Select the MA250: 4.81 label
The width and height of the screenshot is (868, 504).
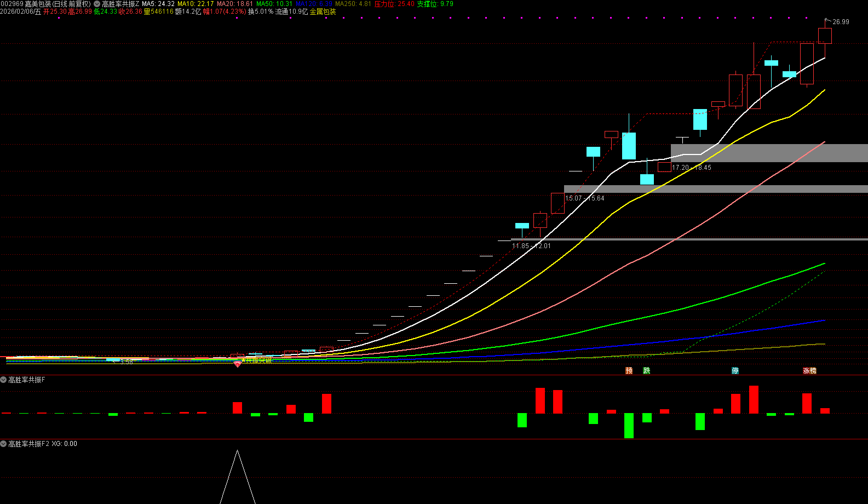[x=353, y=4]
